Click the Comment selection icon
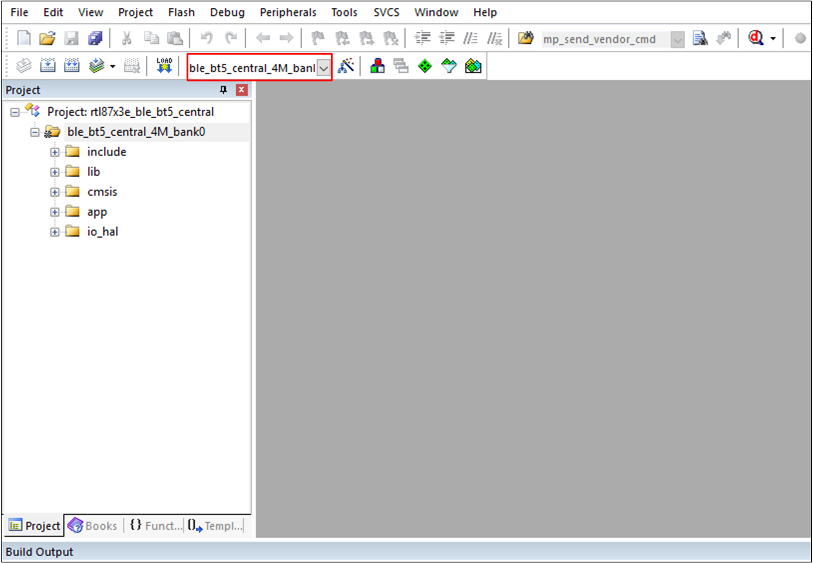 click(x=470, y=38)
